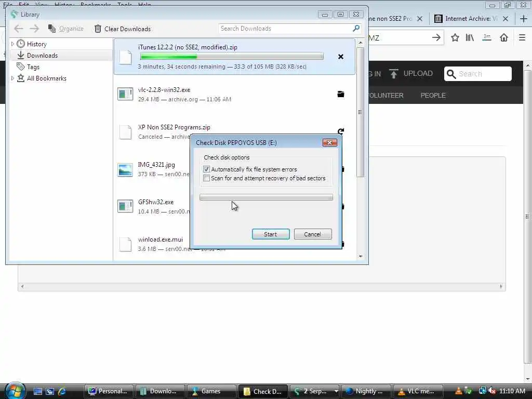Click Clear Downloads button

(123, 29)
